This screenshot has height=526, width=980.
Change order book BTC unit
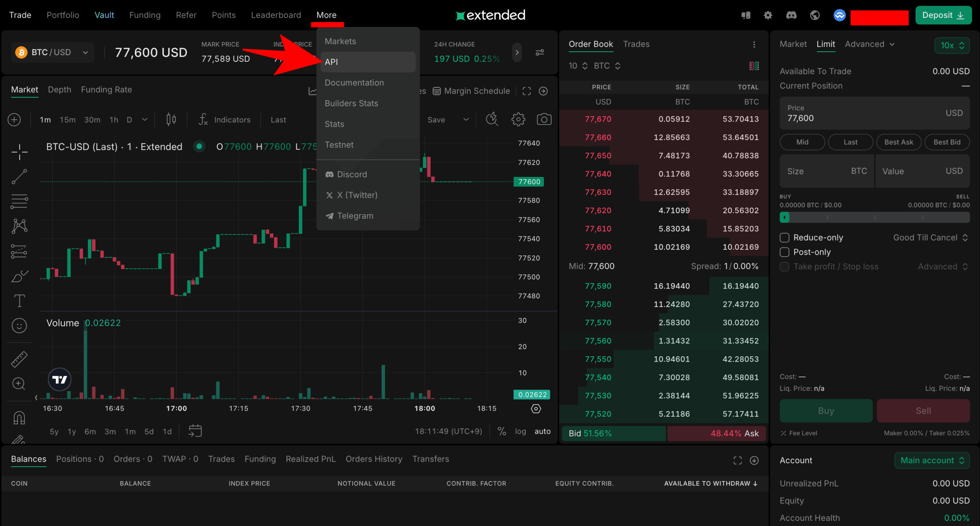click(x=607, y=66)
